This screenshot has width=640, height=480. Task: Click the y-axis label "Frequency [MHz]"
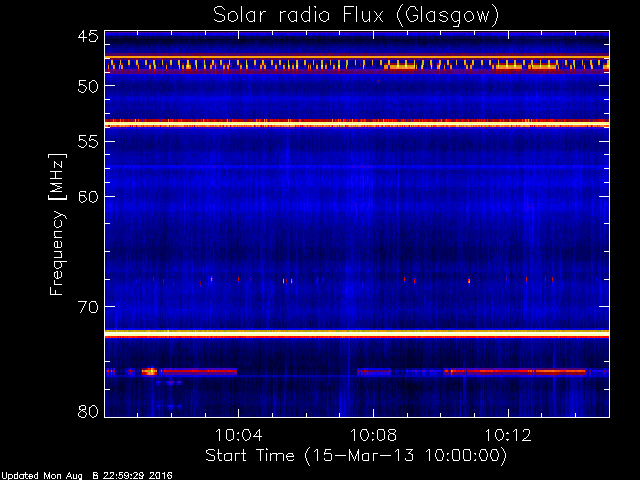(x=57, y=224)
